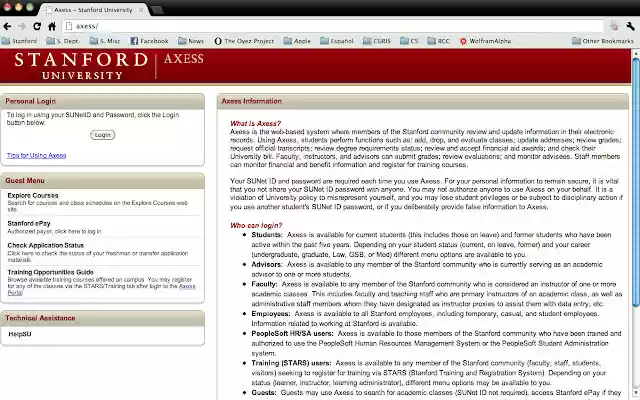This screenshot has width=640, height=400.
Task: Click the vertical page scrollbar thumb
Action: 636,182
